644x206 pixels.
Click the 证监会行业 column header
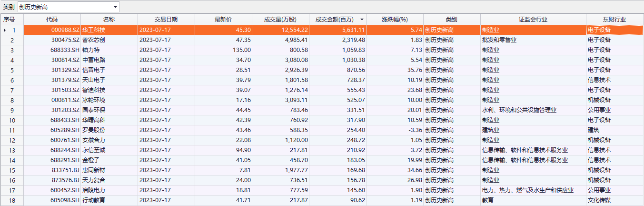(533, 20)
